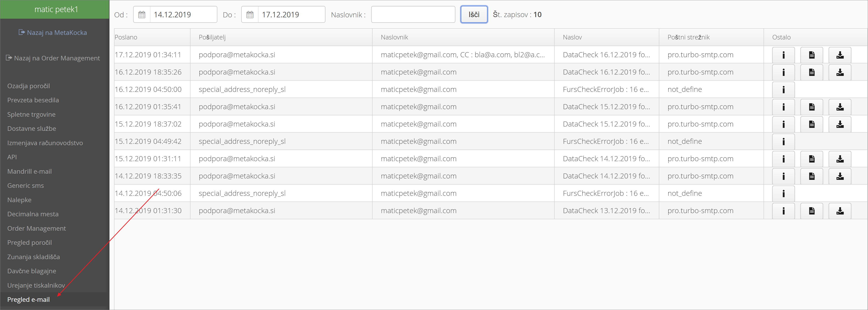The image size is (868, 310).
Task: Sort by the Poslano column header
Action: tap(126, 37)
